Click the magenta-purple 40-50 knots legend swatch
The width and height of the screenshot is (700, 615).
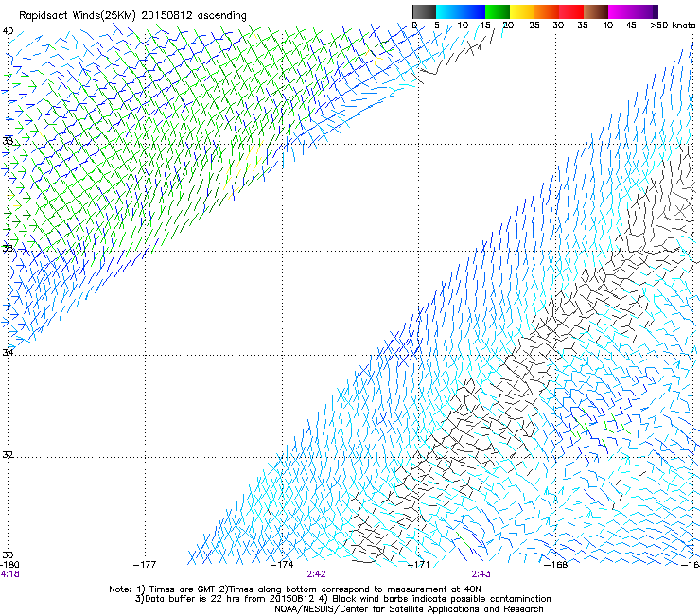point(633,11)
